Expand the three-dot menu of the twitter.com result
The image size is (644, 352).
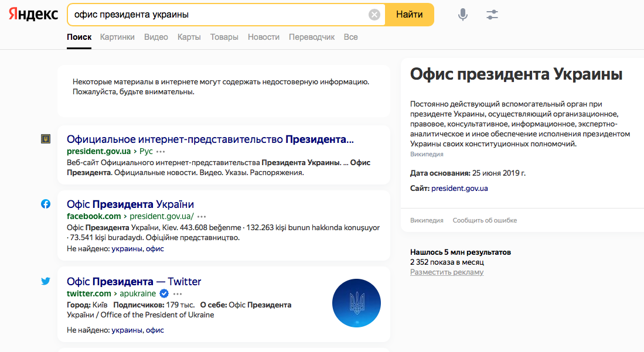(178, 293)
